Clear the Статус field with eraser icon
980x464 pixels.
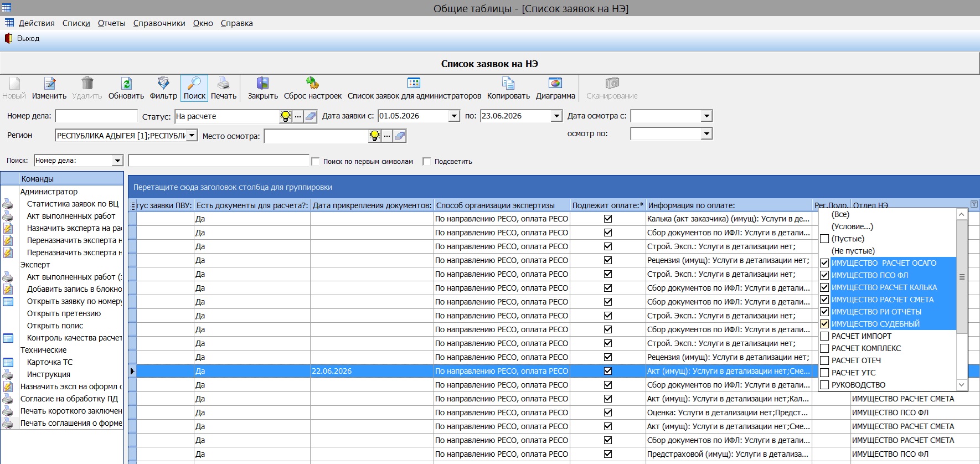(311, 116)
